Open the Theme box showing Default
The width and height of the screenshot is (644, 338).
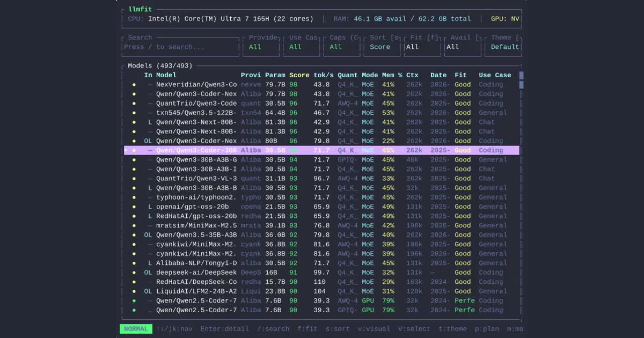click(503, 47)
